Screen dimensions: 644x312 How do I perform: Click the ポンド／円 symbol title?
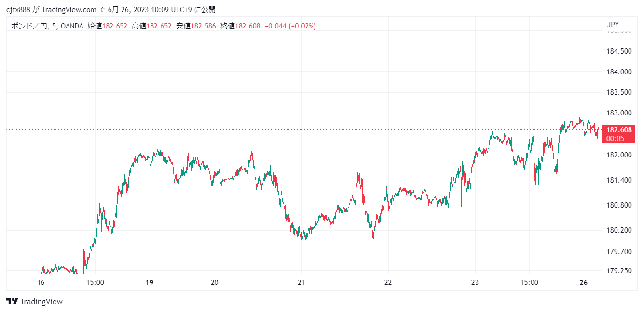[29, 26]
